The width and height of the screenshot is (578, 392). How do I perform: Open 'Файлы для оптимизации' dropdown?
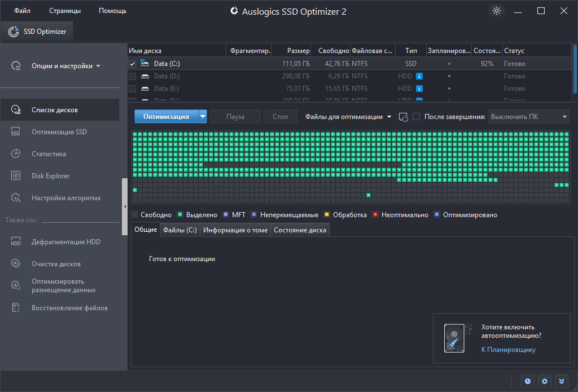348,117
